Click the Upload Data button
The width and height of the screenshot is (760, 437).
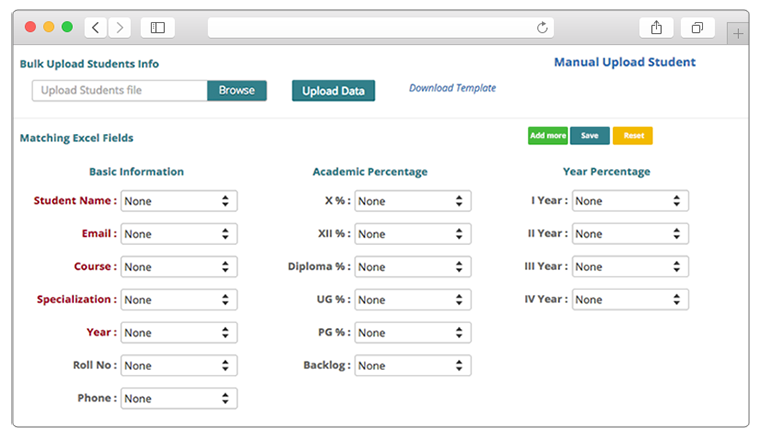pos(333,91)
